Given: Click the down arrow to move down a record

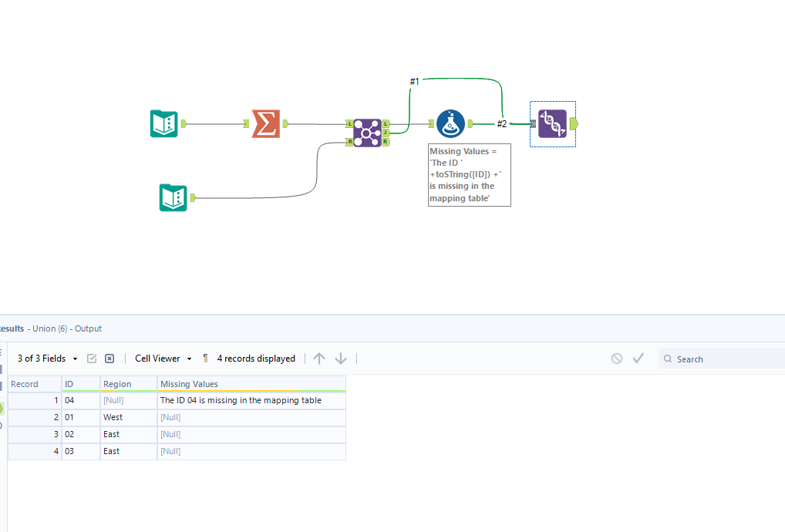Looking at the screenshot, I should tap(341, 359).
